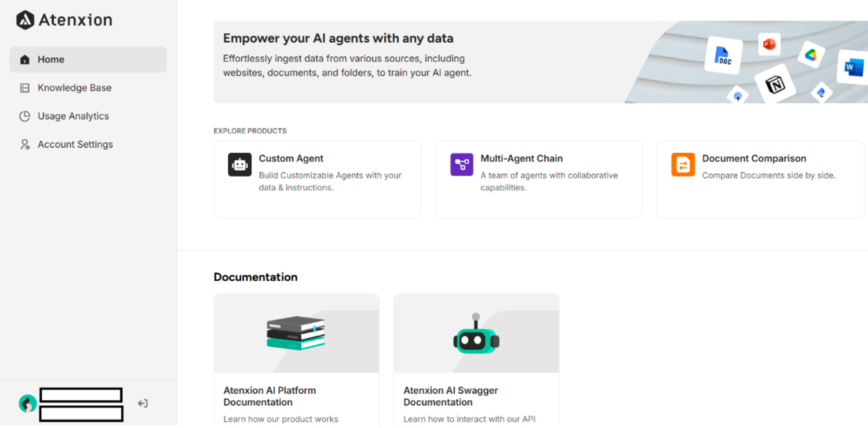868x428 pixels.
Task: Click the Notion icon in banner
Action: (776, 85)
